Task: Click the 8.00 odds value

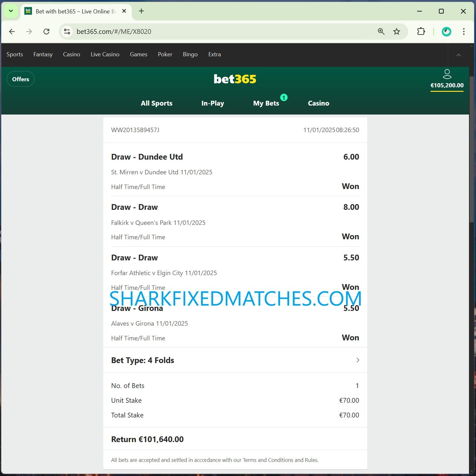Action: [x=351, y=207]
